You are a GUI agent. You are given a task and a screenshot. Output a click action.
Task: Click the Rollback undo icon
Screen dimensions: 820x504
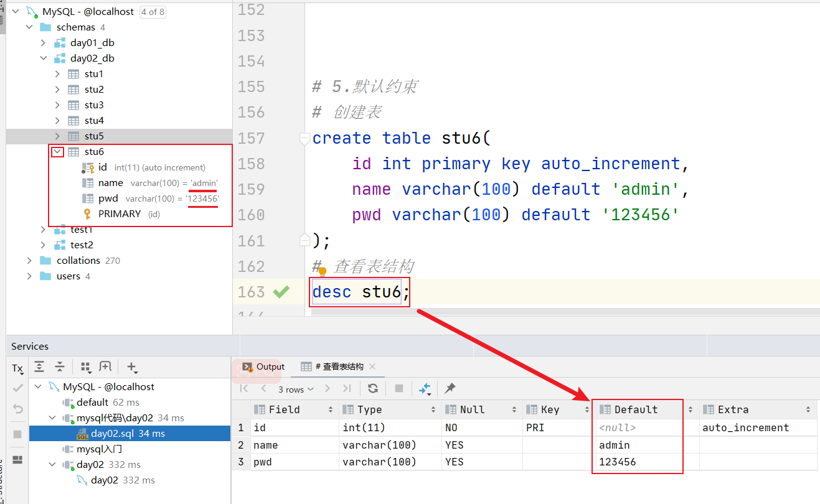pos(17,409)
